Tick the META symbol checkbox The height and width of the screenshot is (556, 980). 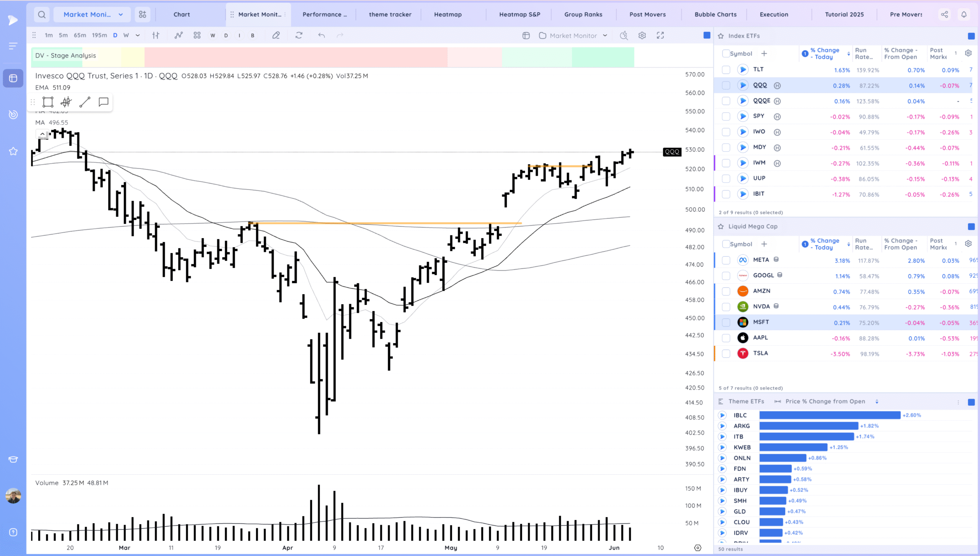pos(726,260)
